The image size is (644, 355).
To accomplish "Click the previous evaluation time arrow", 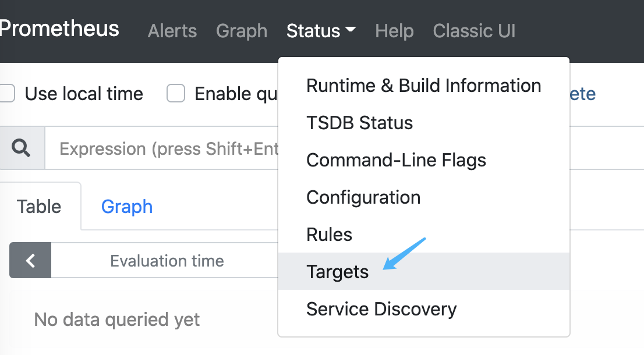I will click(x=30, y=260).
